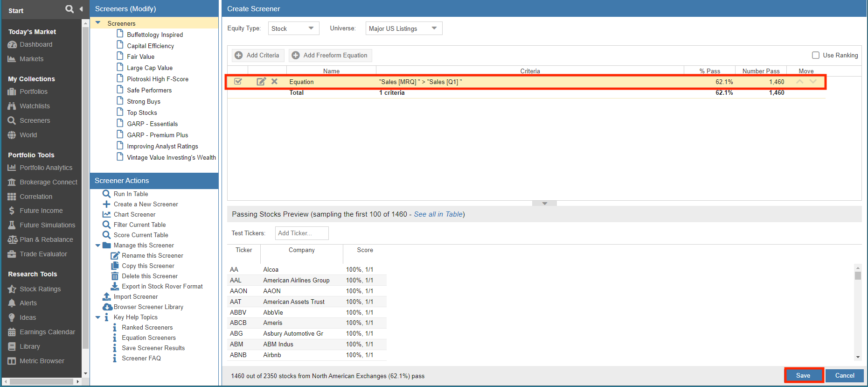Click the Ideas lightbulb icon
Viewport: 868px width, 387px height.
tap(12, 317)
